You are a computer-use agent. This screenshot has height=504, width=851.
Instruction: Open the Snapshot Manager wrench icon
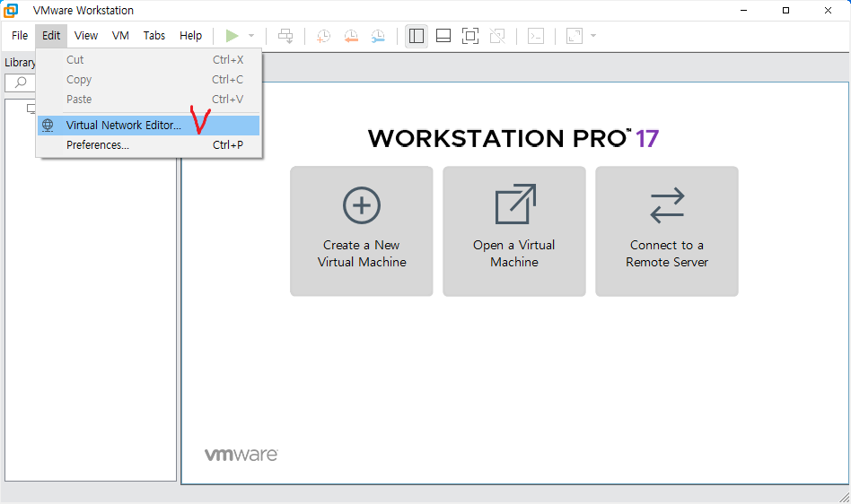(x=378, y=36)
